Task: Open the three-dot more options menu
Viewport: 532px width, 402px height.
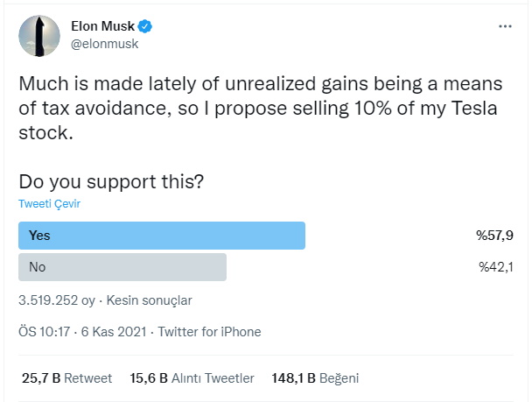Action: click(x=505, y=26)
